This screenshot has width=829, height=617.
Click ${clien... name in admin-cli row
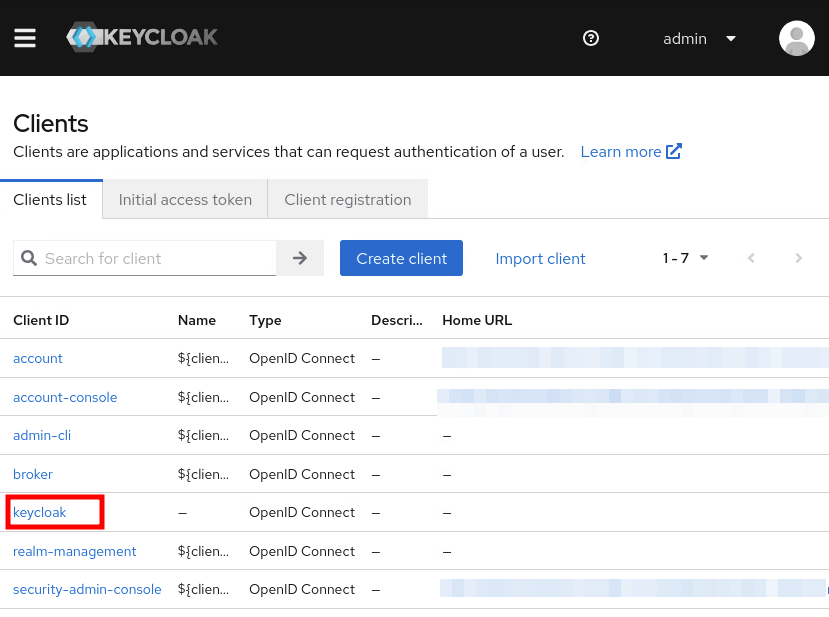tap(203, 436)
